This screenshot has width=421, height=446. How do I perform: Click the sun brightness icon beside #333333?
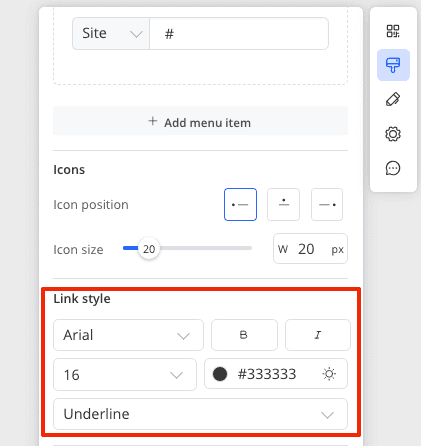[329, 374]
